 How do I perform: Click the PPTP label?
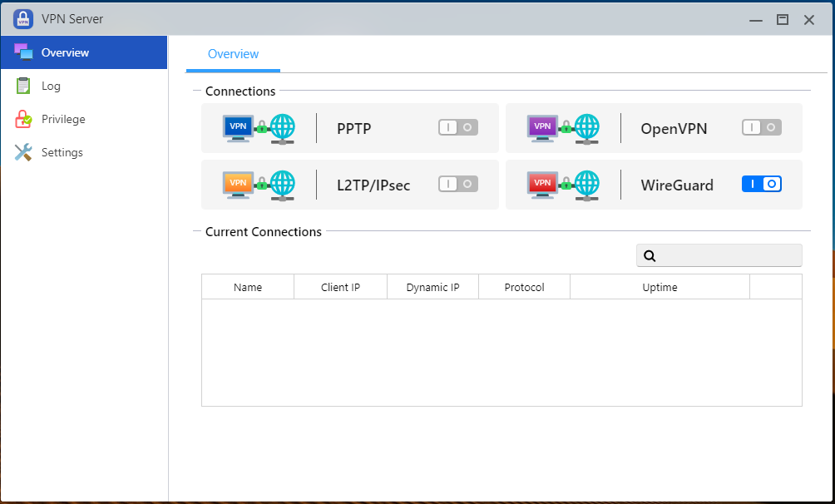[354, 128]
